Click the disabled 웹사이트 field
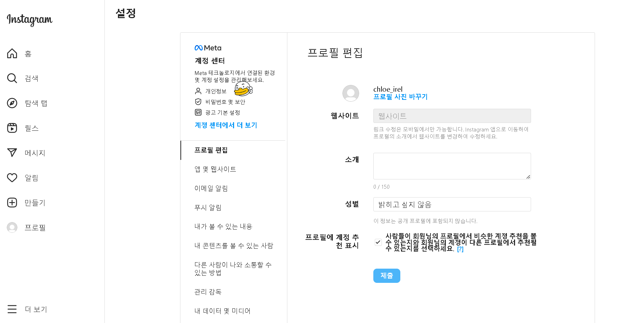The image size is (644, 323). 452,116
